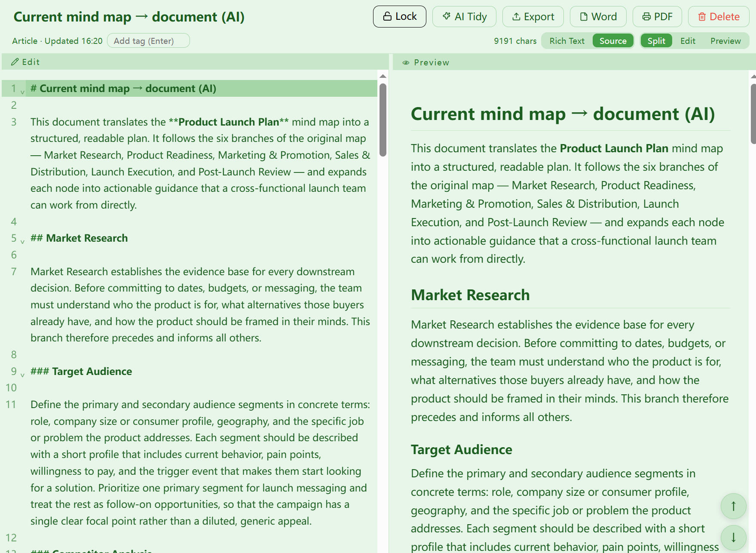Click the bold "Product Launch Plan" in the preview

[x=614, y=148]
